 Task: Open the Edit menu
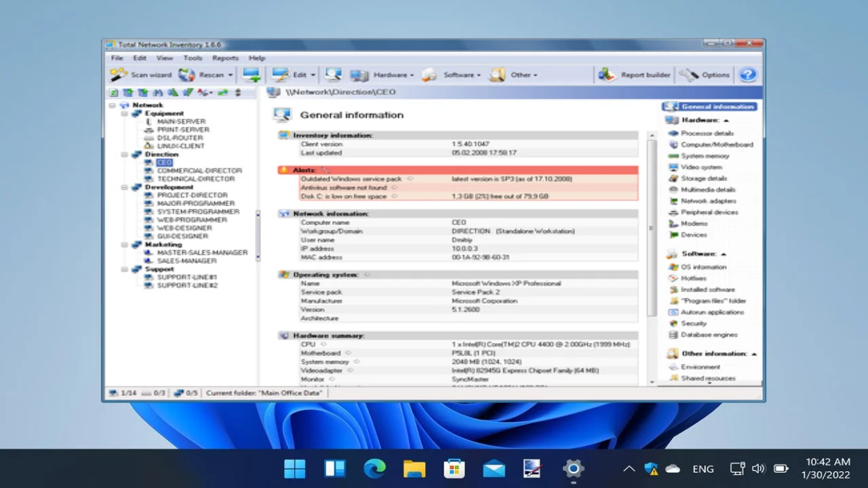coord(140,58)
